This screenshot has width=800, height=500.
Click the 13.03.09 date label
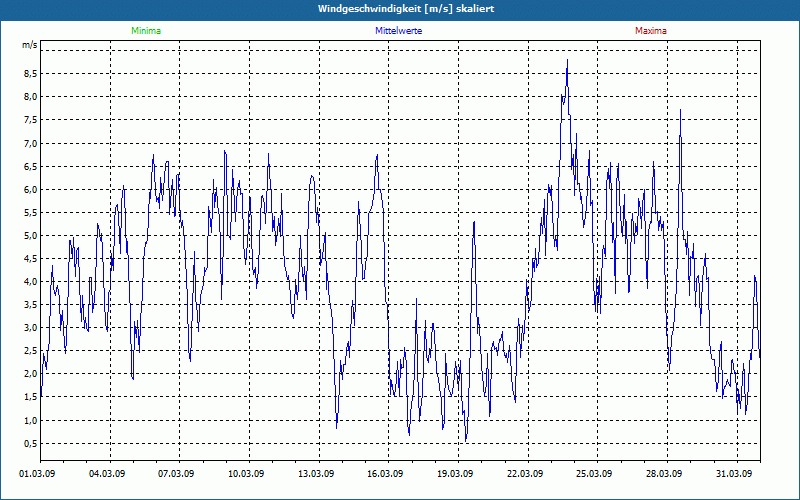(x=316, y=474)
